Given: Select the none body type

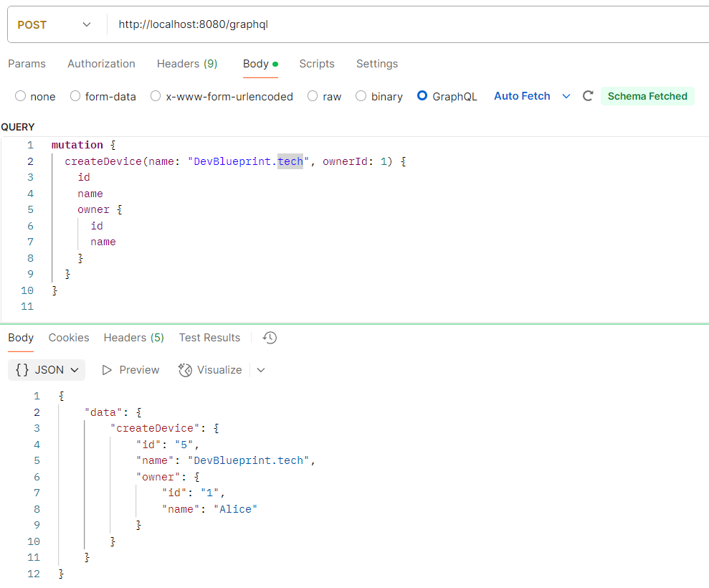Looking at the screenshot, I should (x=20, y=96).
